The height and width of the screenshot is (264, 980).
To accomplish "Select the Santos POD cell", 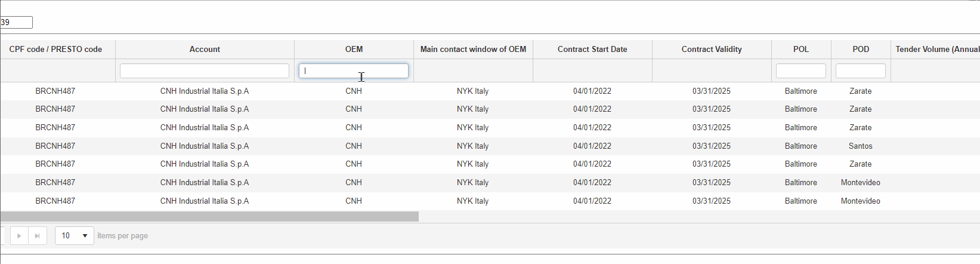I will click(860, 146).
